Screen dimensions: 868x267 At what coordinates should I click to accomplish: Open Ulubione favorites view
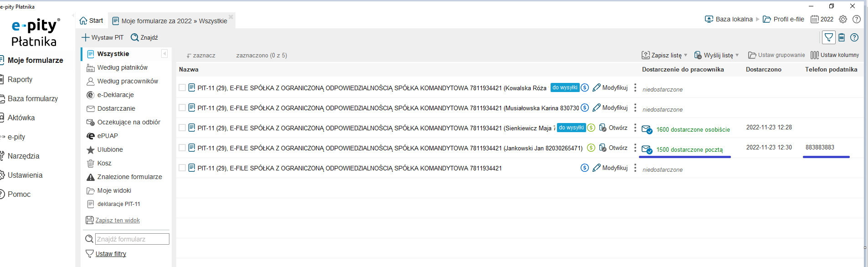point(110,149)
